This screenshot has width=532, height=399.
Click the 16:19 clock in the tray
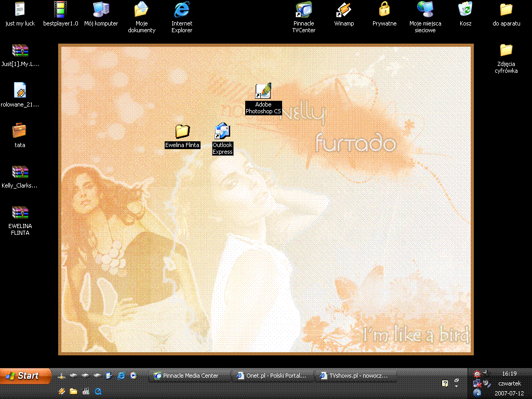509,374
